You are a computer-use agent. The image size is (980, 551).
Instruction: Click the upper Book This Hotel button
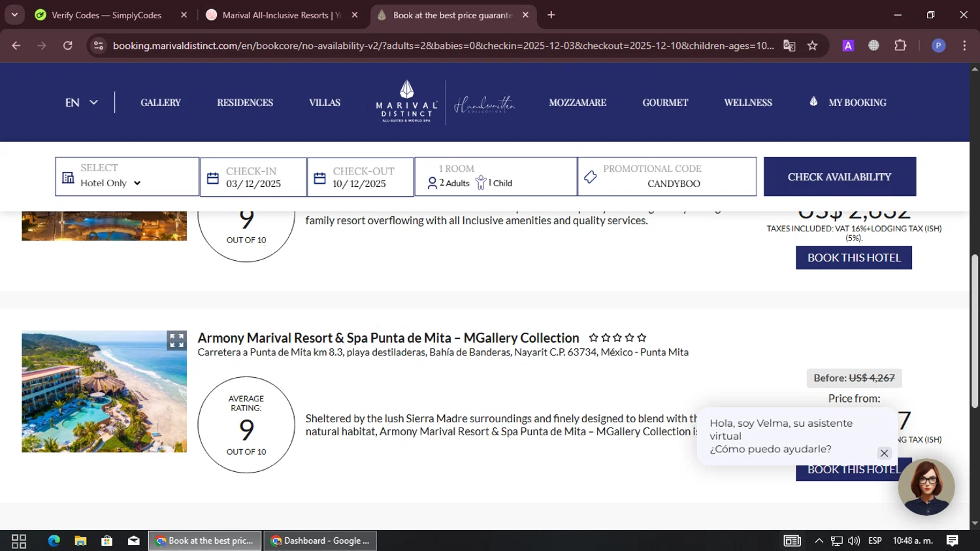[x=854, y=258]
